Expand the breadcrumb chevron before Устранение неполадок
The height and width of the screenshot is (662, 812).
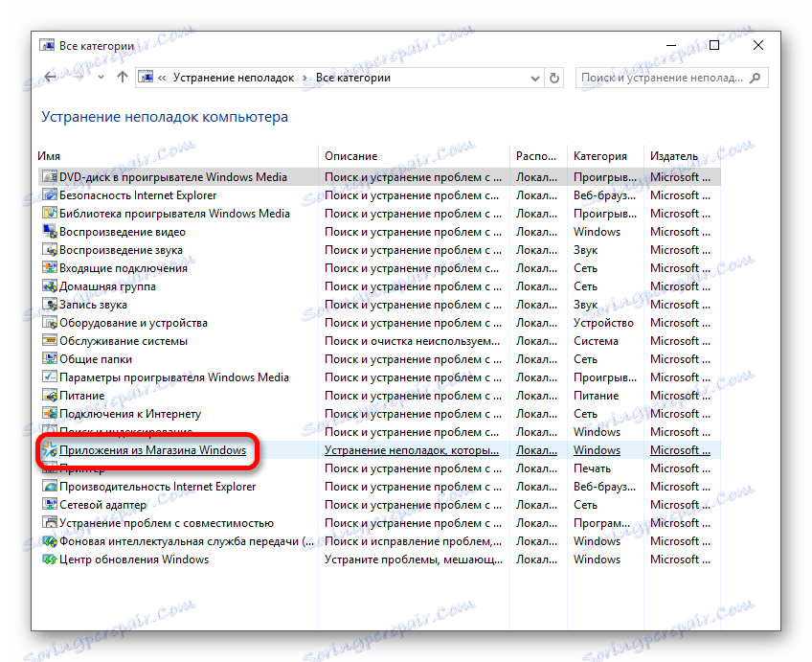tap(162, 78)
